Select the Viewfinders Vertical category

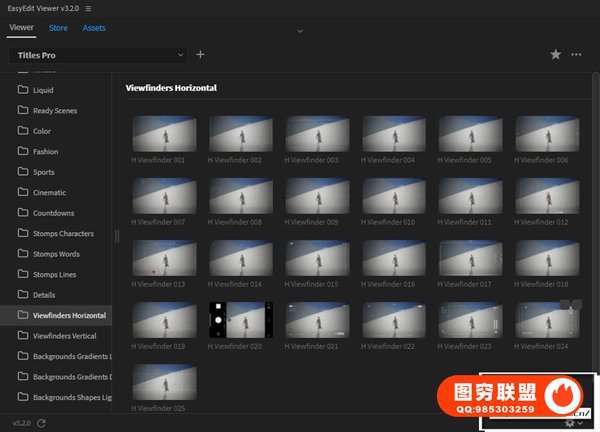[70, 336]
